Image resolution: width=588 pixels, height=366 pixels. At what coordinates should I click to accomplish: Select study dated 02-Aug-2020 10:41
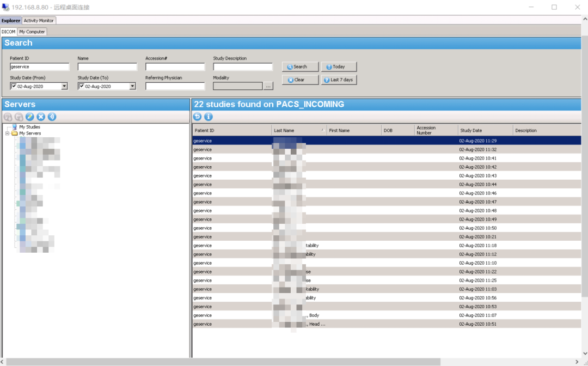[387, 158]
